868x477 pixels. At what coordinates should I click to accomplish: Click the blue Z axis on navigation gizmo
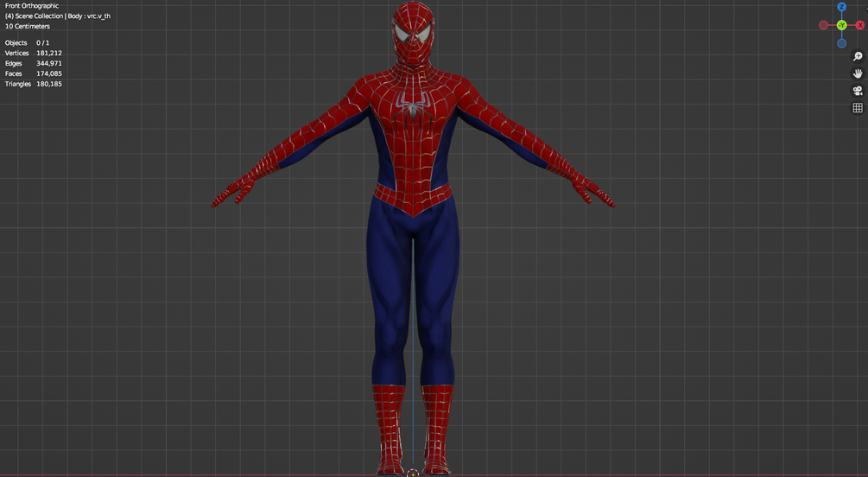click(x=841, y=7)
